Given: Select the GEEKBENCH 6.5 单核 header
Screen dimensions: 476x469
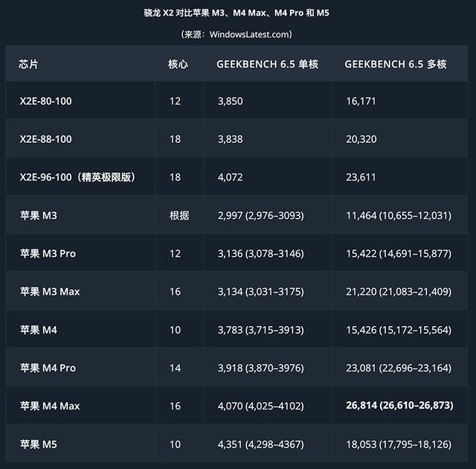Looking at the screenshot, I should (267, 64).
